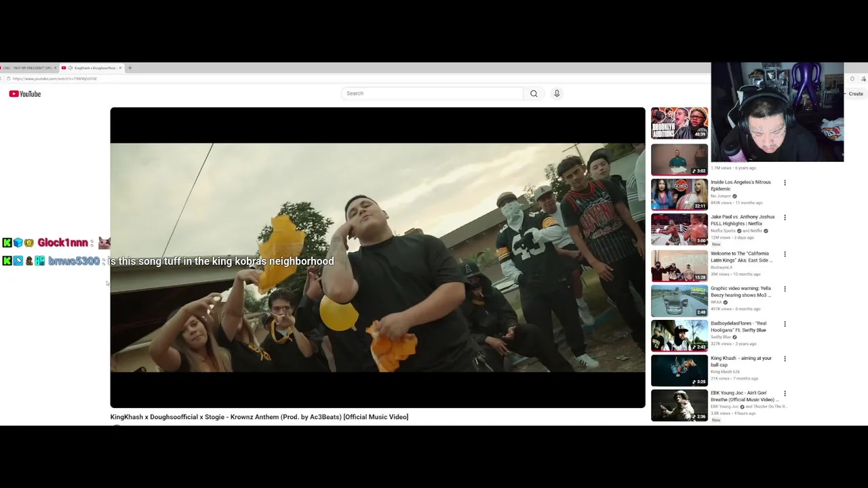Close the "NOT MY PRESIDENT" tab
Image resolution: width=868 pixels, height=488 pixels.
tap(56, 68)
